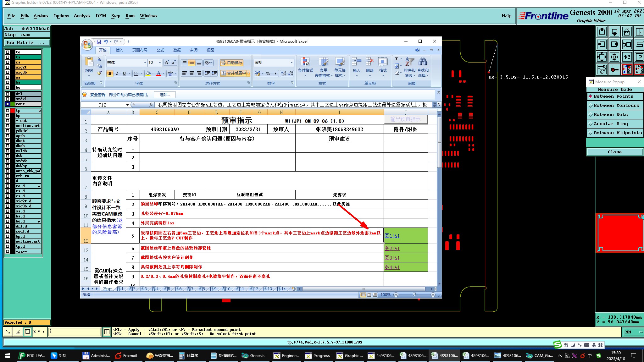The image size is (644, 362).
Task: Click the X Y coordinate input field
Action: point(75,332)
